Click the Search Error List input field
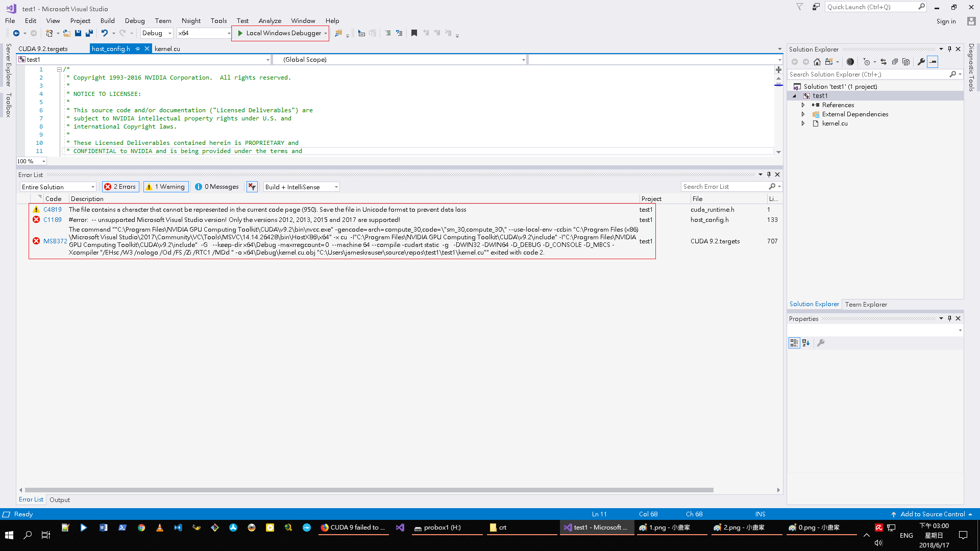Image resolution: width=980 pixels, height=551 pixels. click(724, 187)
